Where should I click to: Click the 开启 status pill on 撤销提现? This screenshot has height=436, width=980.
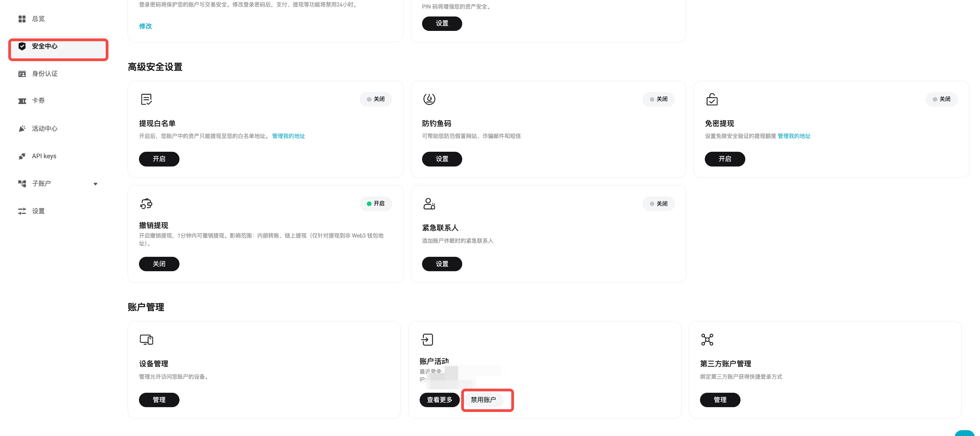tap(375, 203)
